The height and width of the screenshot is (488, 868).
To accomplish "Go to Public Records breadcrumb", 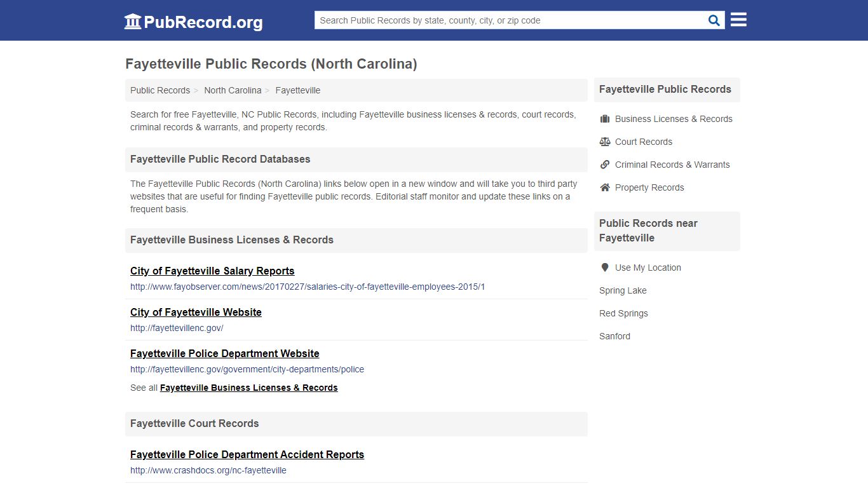I will point(160,90).
